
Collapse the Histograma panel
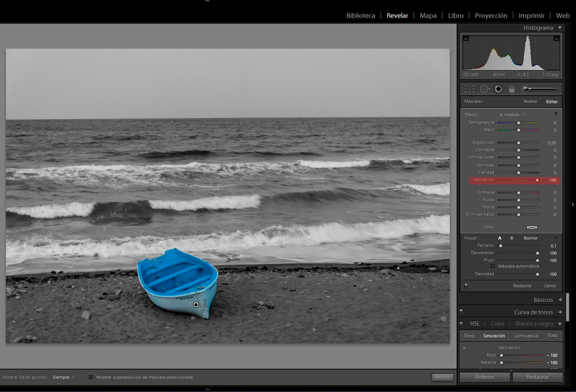[560, 28]
